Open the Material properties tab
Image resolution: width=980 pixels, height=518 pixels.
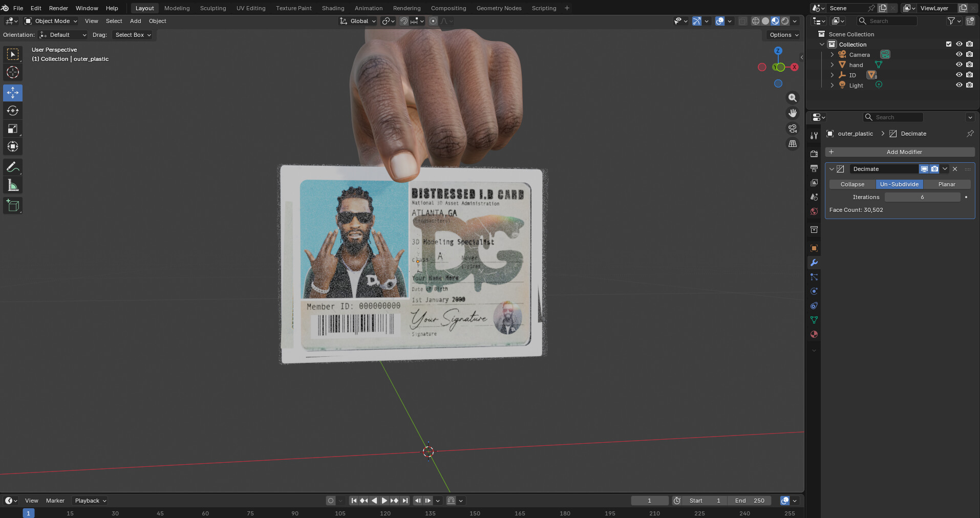[x=814, y=334]
